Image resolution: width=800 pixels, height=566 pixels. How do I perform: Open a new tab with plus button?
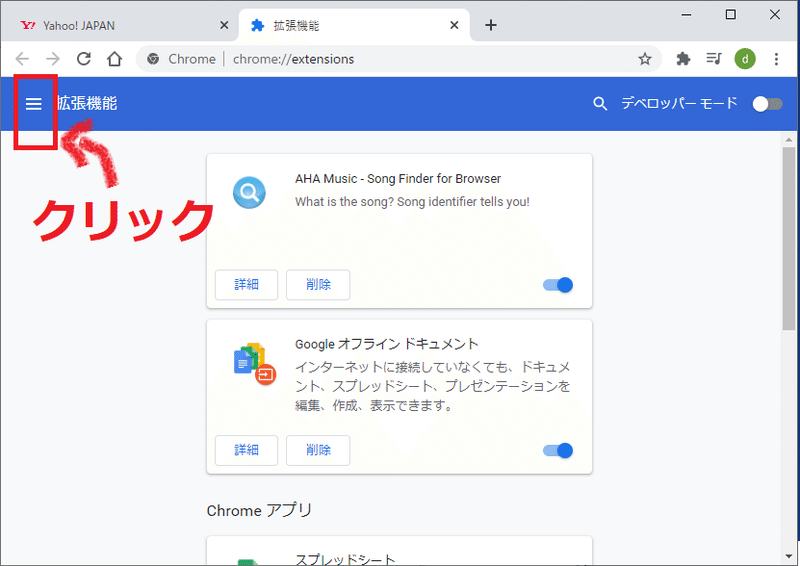(x=491, y=25)
